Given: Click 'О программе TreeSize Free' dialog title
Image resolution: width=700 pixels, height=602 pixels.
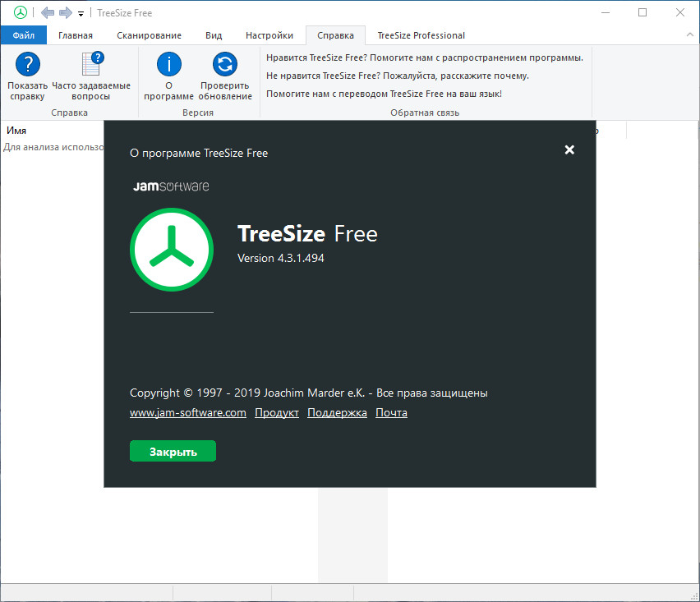Looking at the screenshot, I should click(x=199, y=153).
